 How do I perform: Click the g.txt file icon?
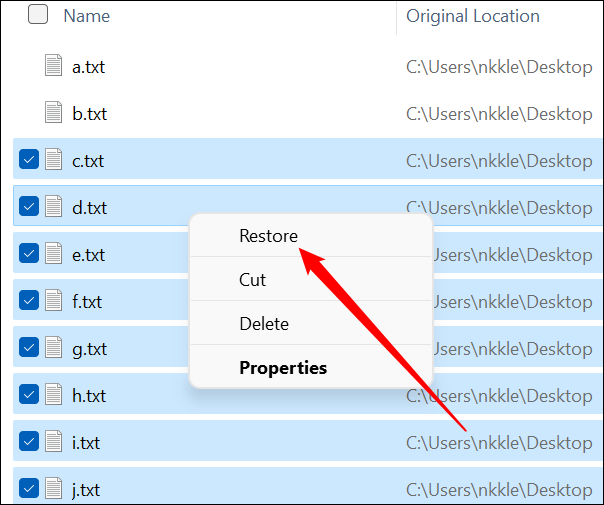point(54,348)
